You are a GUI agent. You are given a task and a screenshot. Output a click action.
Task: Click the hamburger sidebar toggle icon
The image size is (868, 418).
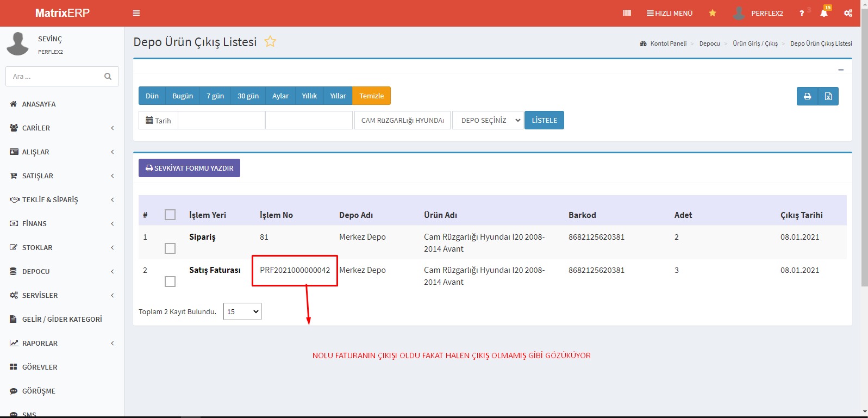coord(136,13)
